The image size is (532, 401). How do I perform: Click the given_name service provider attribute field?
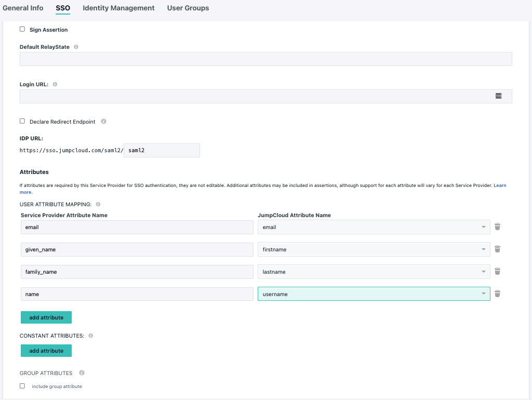click(x=137, y=249)
